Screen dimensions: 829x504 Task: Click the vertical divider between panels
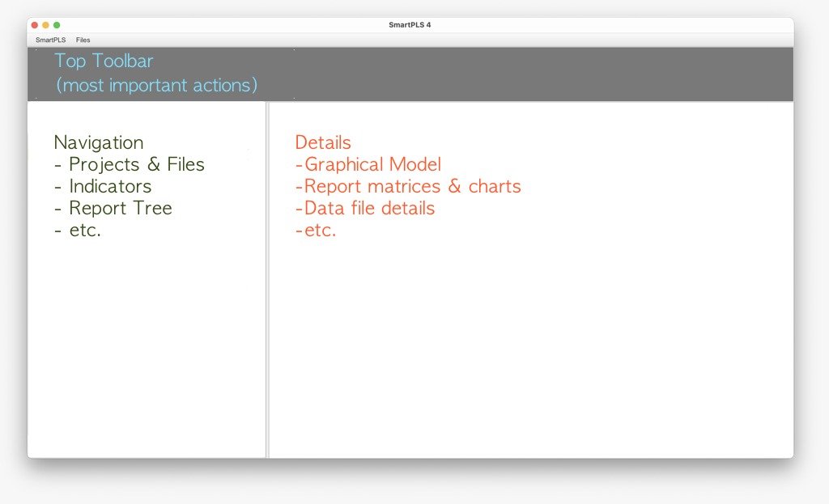(267, 279)
